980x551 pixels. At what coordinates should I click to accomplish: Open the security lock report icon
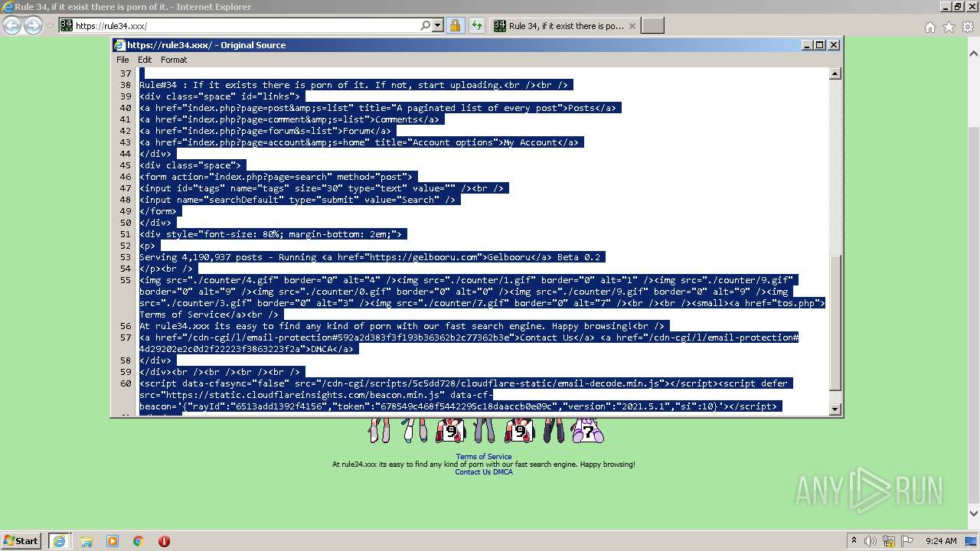(x=455, y=25)
